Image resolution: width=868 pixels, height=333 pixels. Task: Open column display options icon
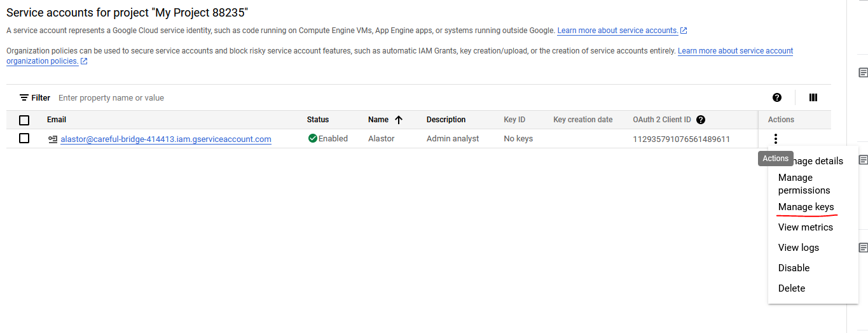pyautogui.click(x=813, y=97)
